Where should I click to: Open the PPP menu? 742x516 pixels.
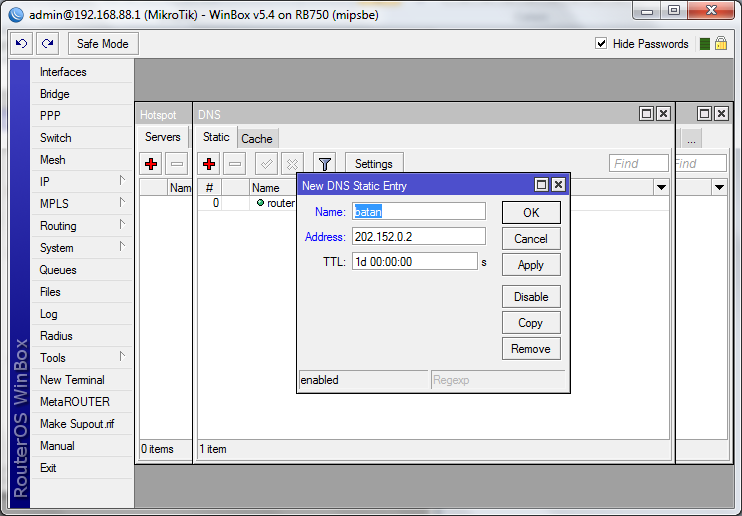[x=81, y=116]
